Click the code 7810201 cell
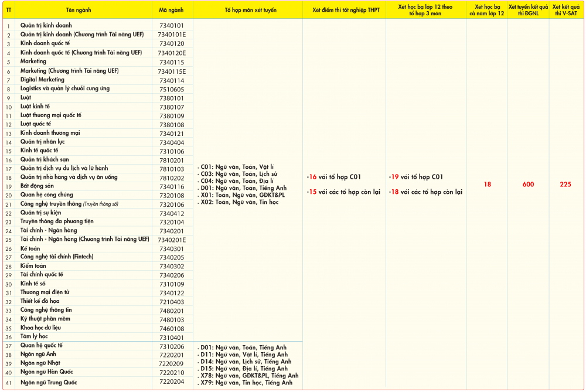Image resolution: width=586 pixels, height=392 pixels. point(172,161)
